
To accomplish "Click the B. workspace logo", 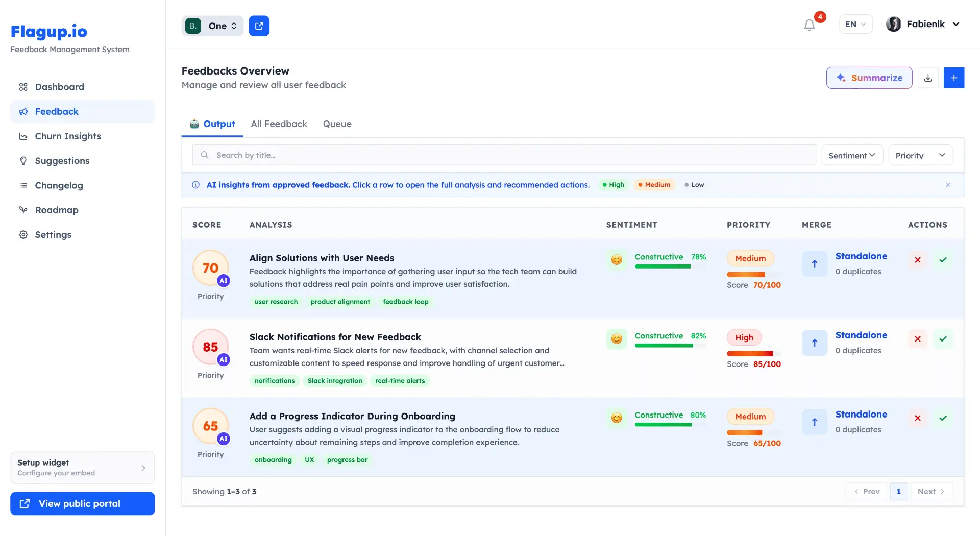I will [193, 26].
